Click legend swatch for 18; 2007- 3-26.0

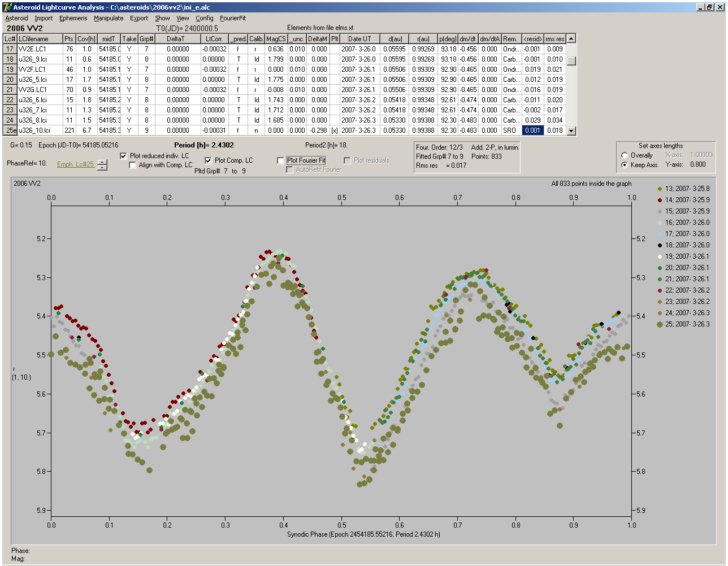tap(660, 245)
